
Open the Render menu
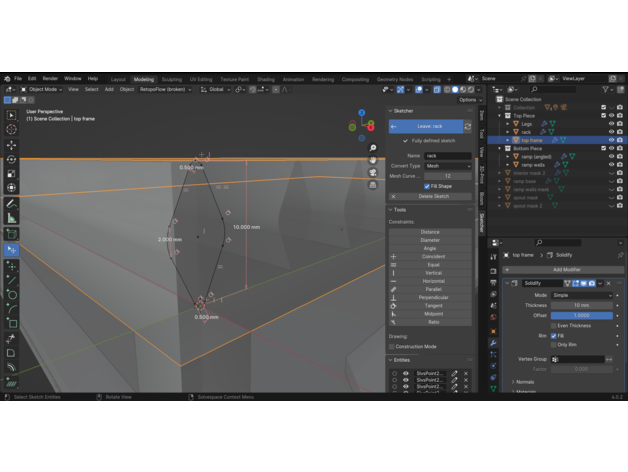tap(50, 78)
